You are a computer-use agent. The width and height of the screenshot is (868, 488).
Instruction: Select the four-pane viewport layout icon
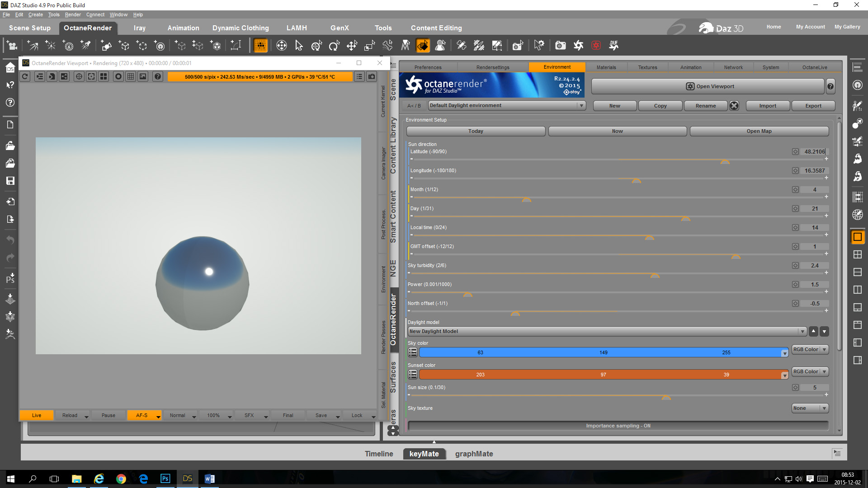(857, 254)
